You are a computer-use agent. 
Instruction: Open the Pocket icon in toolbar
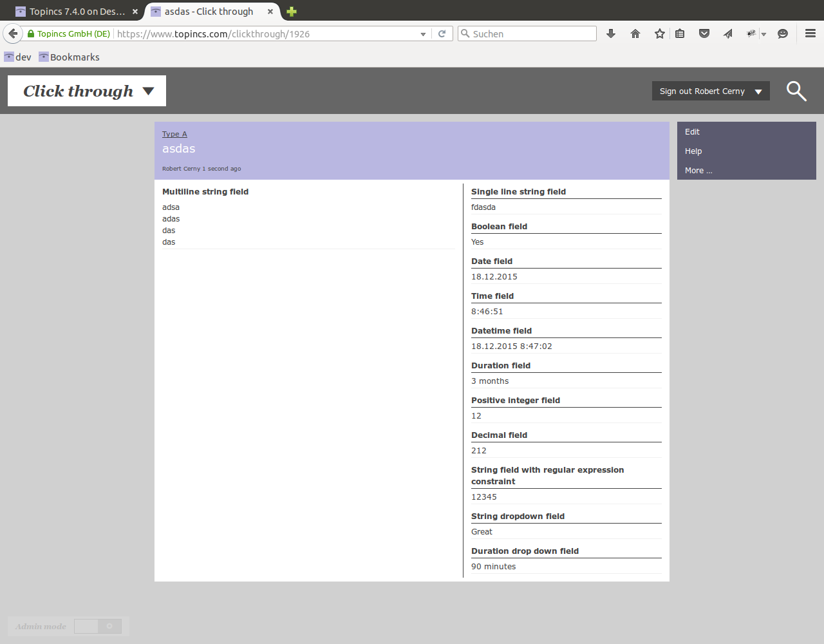click(704, 33)
